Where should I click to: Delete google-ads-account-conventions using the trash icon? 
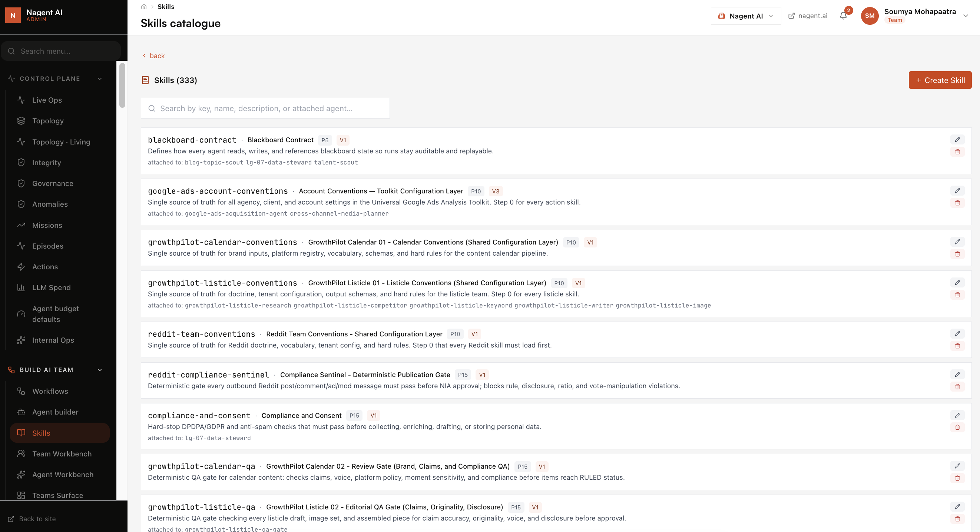pos(957,203)
